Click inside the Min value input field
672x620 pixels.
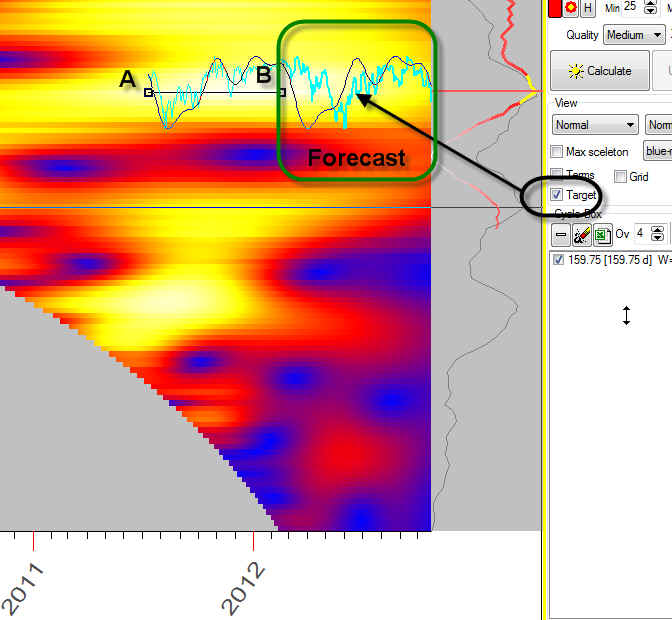(x=634, y=7)
